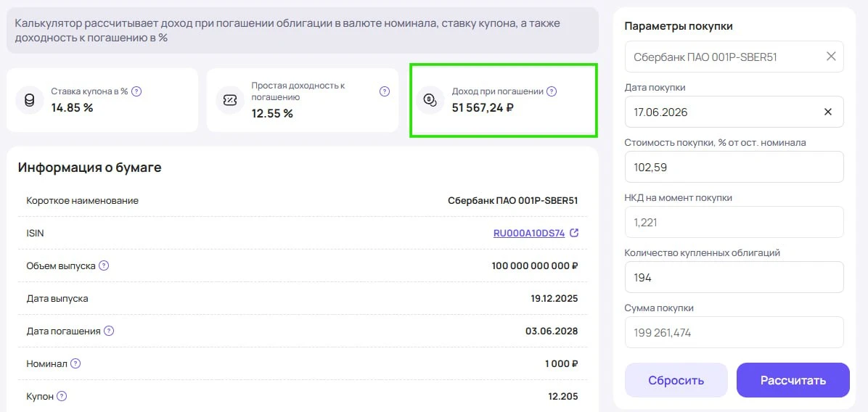Focus the Стоимость покупки field with 102,59
868x412 pixels.
734,167
